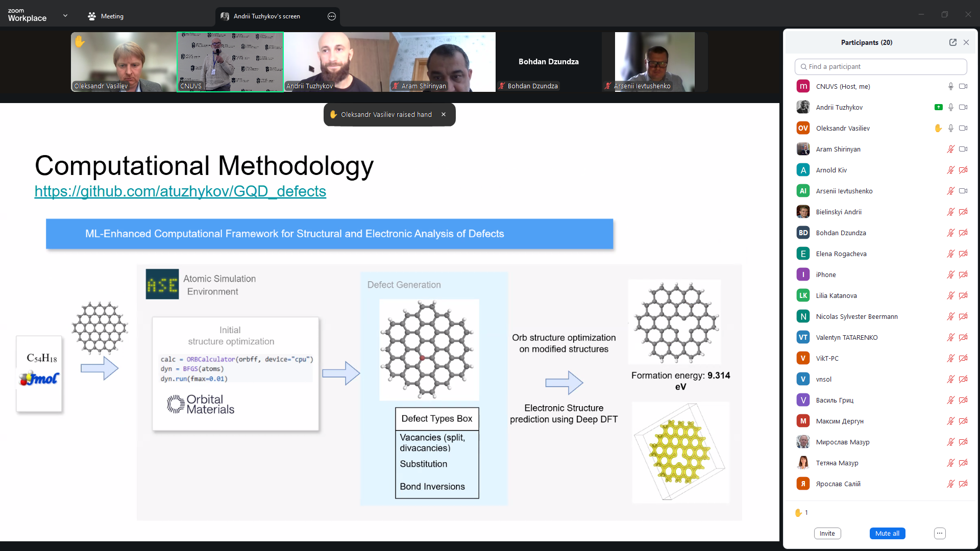Image resolution: width=980 pixels, height=551 pixels.
Task: Close the Participants panel
Action: pos(966,42)
